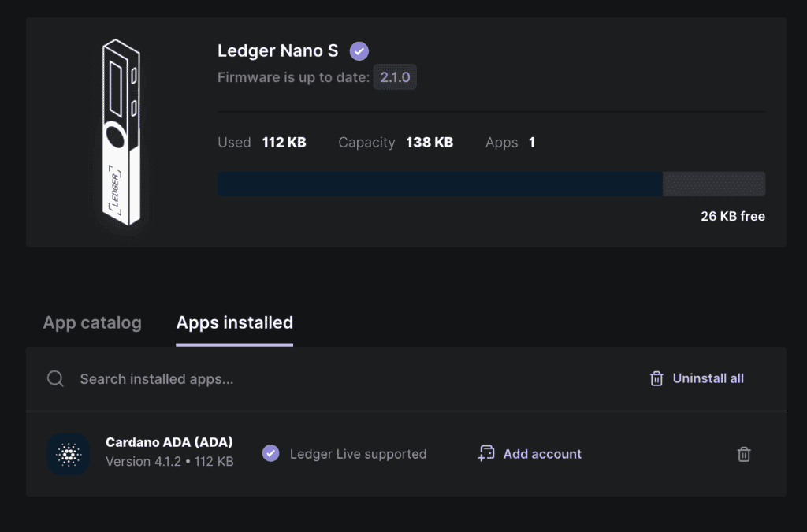Click the search magnifier icon
Image resolution: width=807 pixels, height=532 pixels.
coord(55,378)
